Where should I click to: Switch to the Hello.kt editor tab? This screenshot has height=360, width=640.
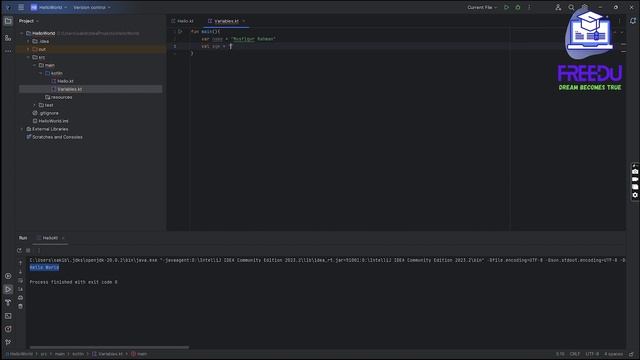pos(182,21)
